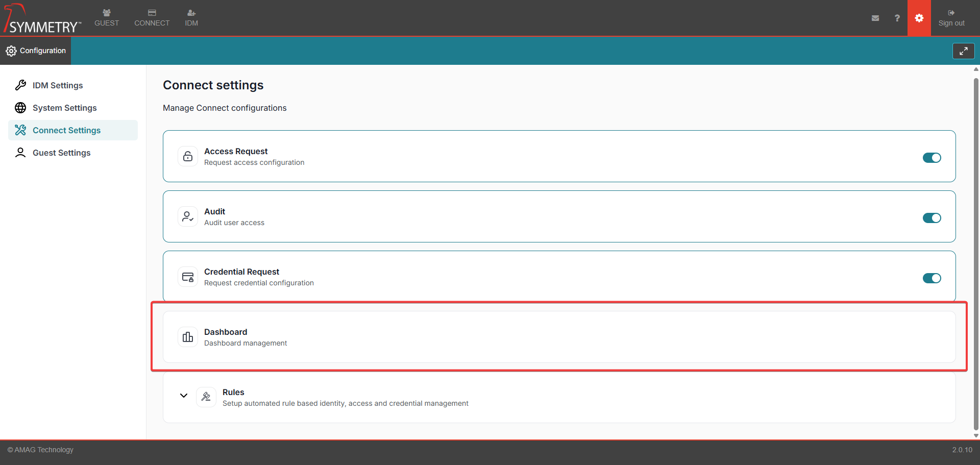Turn off the Audit toggle
980x465 pixels.
[932, 218]
